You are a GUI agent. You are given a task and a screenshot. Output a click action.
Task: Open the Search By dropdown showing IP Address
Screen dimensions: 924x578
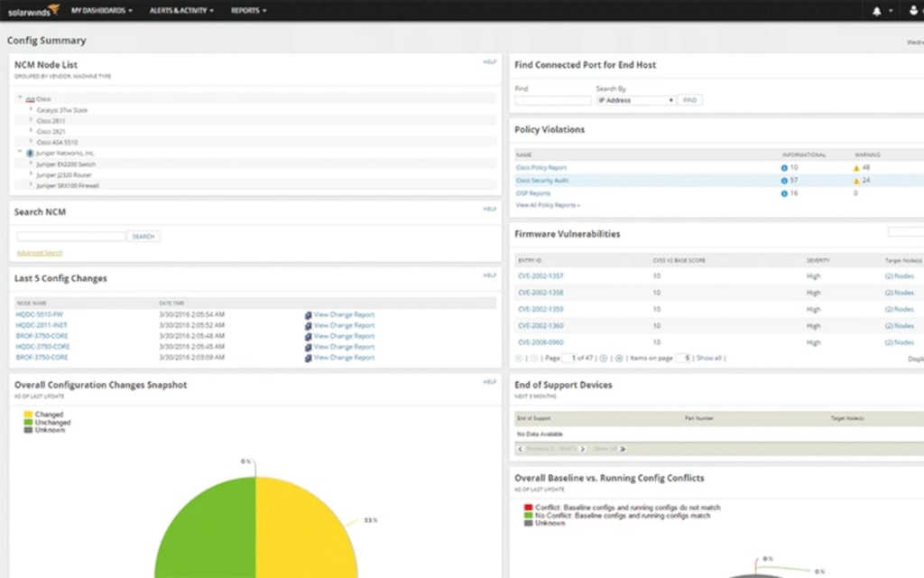[636, 99]
